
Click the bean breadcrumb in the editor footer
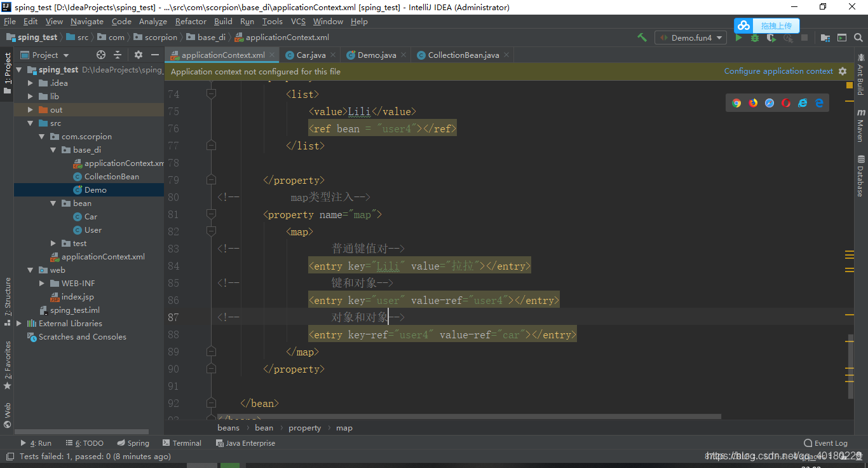264,428
